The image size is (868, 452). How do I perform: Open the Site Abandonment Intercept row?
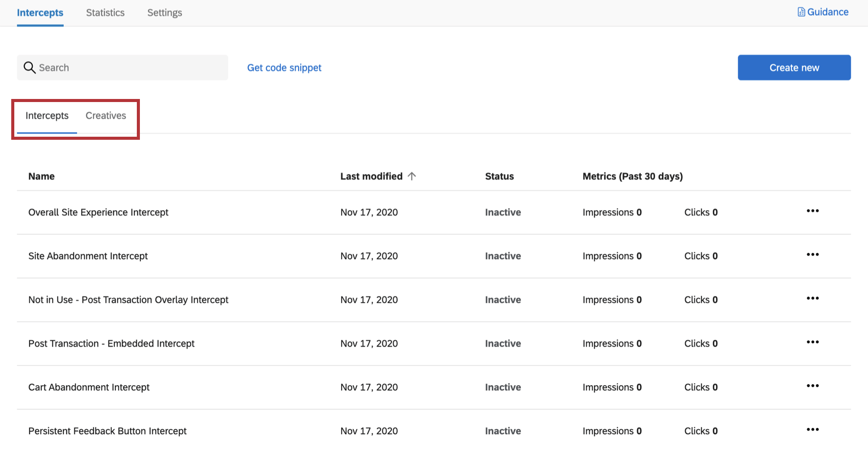(x=88, y=256)
